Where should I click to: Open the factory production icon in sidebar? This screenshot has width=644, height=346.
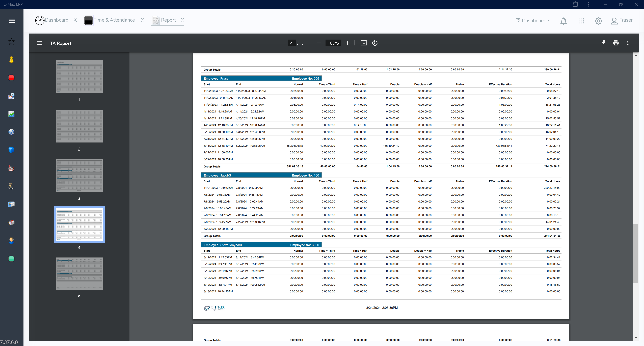12,168
